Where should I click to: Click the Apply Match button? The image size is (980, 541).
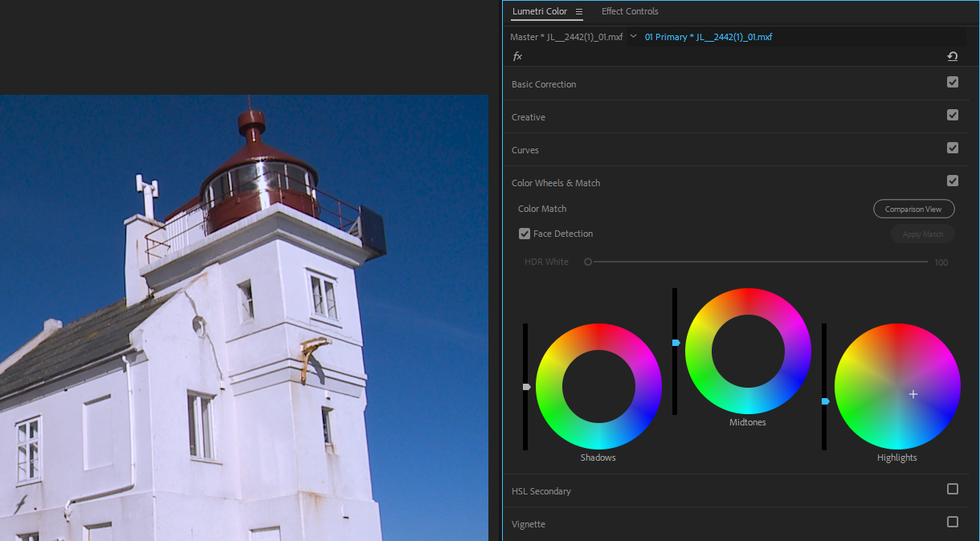tap(922, 234)
